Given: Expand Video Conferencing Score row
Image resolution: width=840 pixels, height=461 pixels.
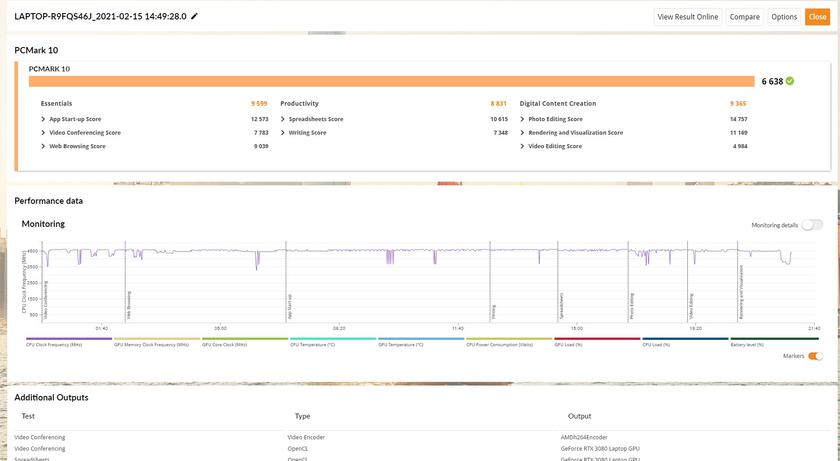Looking at the screenshot, I should 43,132.
